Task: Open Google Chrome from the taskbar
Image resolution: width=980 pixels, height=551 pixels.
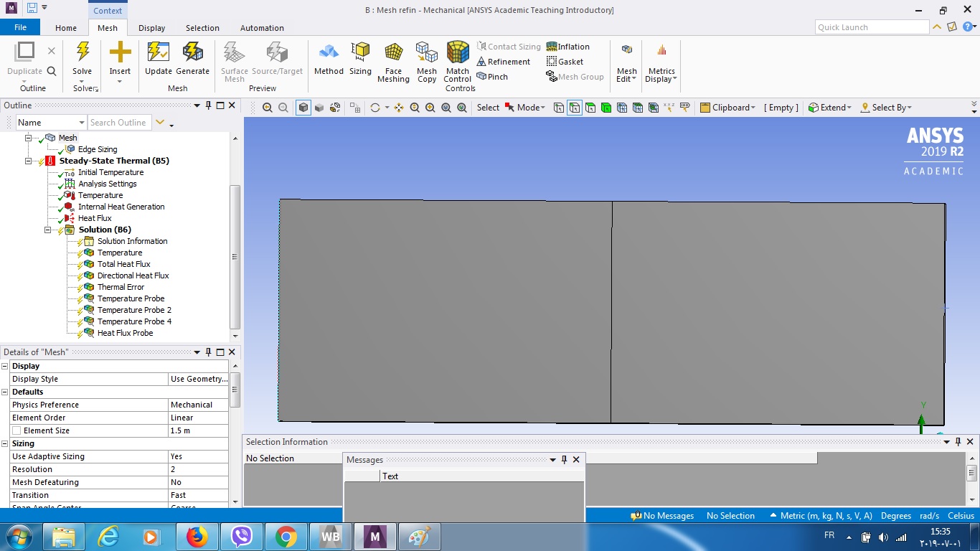Action: (286, 537)
